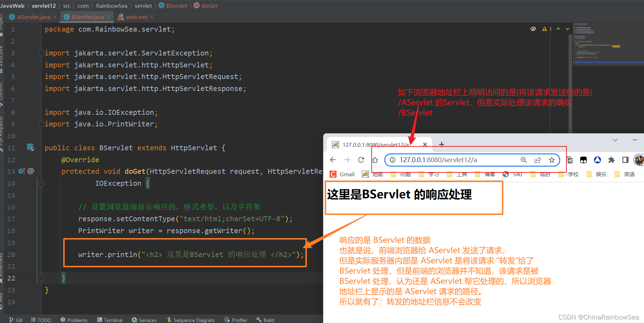Screen dimensions: 644x323
Task: Bookmark this page with the star icon
Action: click(552, 160)
